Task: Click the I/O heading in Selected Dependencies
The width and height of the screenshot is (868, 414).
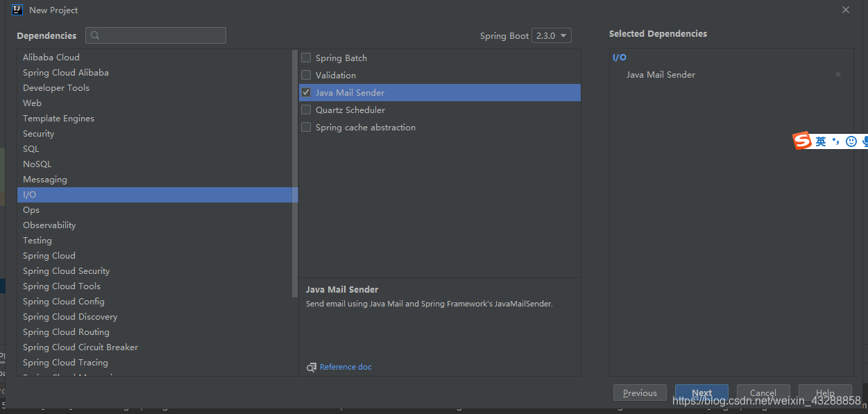Action: pos(619,58)
